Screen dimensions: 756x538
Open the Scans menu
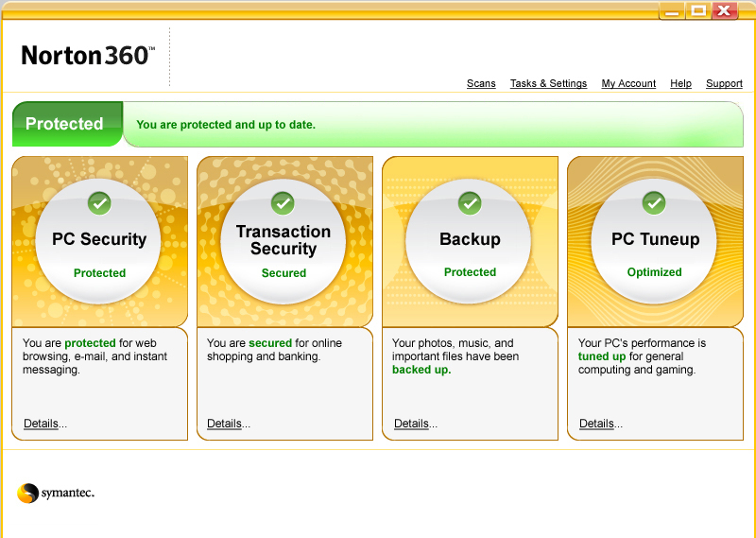481,83
